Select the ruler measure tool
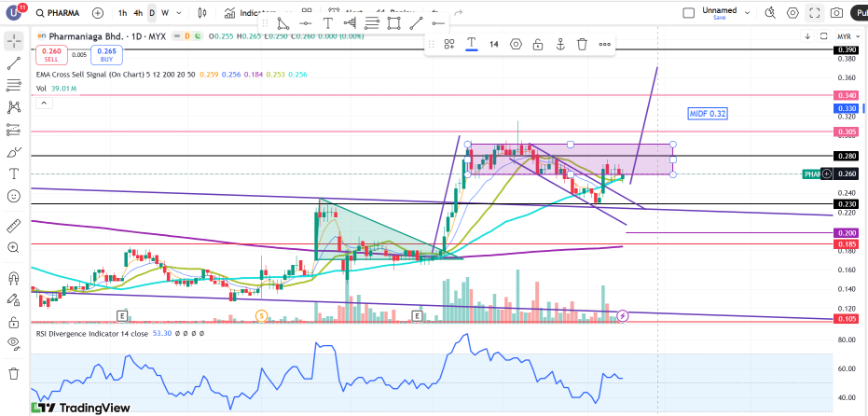This screenshot has width=868, height=416. [14, 226]
